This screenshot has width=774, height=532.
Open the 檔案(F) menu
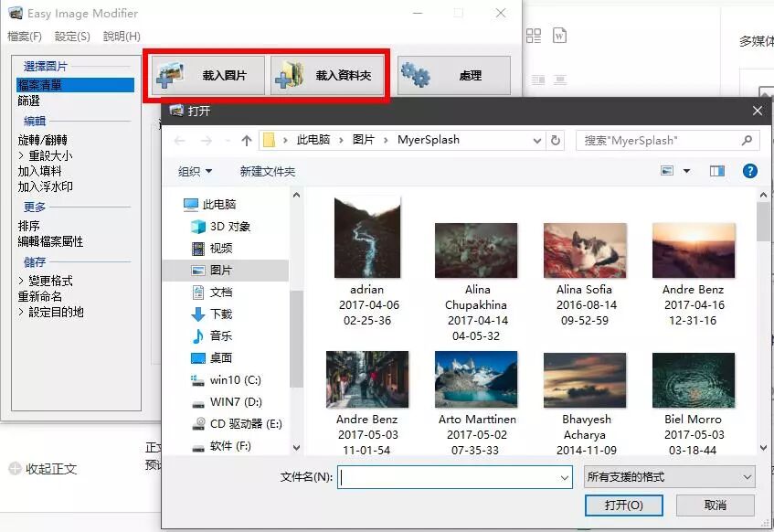point(23,38)
